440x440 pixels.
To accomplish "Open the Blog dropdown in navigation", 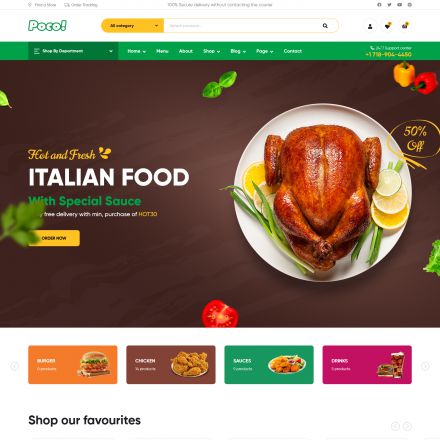I will click(238, 51).
